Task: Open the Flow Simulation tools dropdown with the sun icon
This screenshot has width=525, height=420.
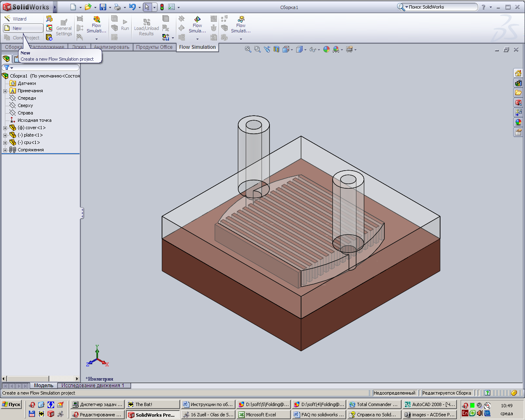Action: 241,28
